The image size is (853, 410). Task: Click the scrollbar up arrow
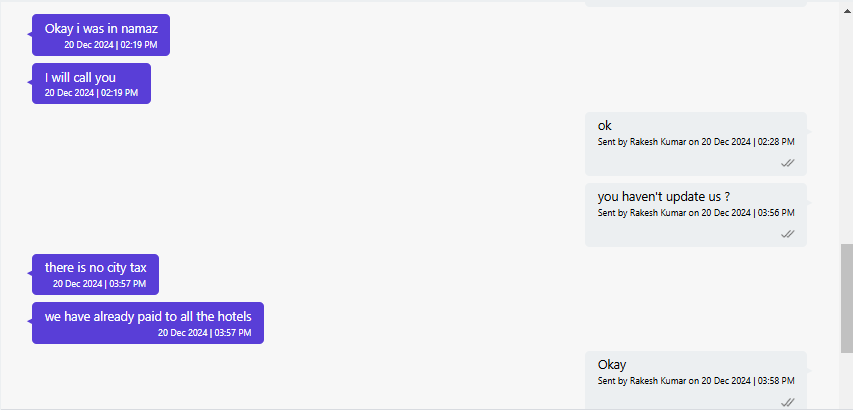coord(847,11)
